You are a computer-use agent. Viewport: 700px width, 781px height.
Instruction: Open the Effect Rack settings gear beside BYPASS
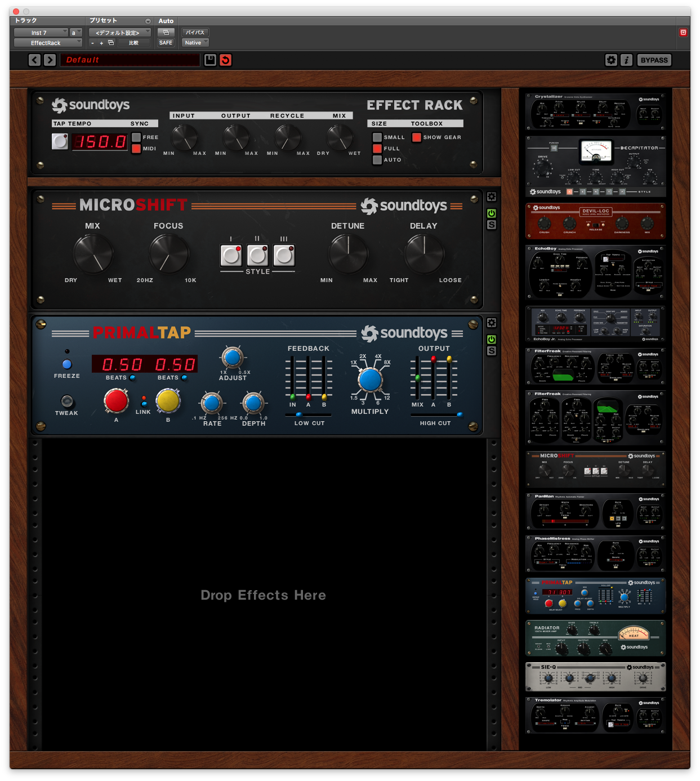(x=611, y=60)
